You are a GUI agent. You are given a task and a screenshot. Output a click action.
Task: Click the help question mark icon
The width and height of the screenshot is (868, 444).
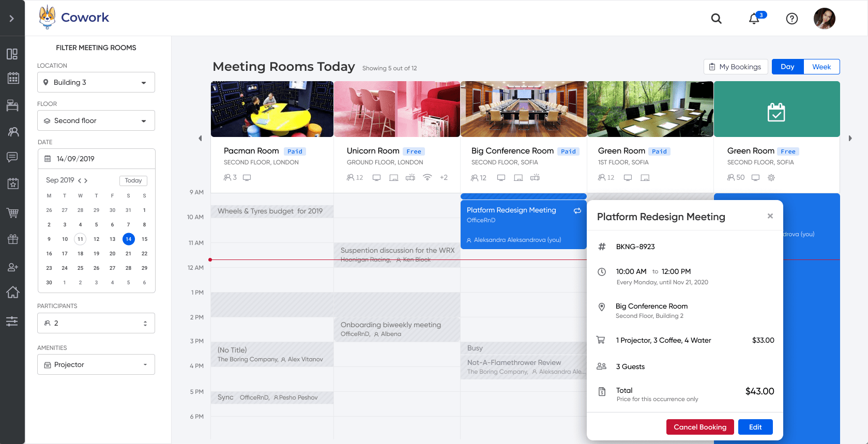[x=791, y=19]
